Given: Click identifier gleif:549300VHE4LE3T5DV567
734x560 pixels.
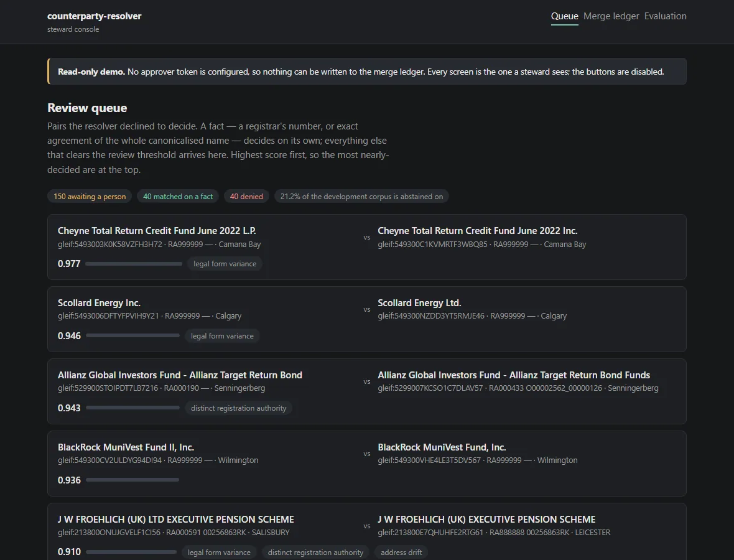Looking at the screenshot, I should [429, 460].
